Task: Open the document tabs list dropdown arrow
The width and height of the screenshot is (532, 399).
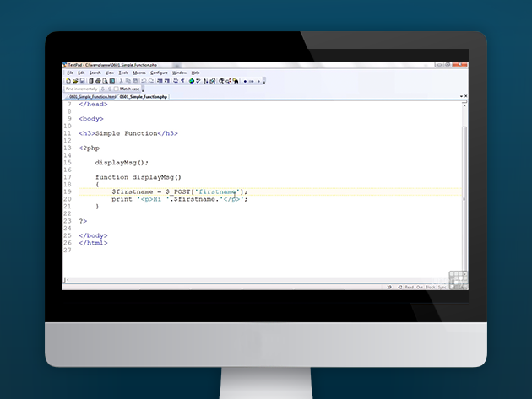Action: pyautogui.click(x=459, y=96)
